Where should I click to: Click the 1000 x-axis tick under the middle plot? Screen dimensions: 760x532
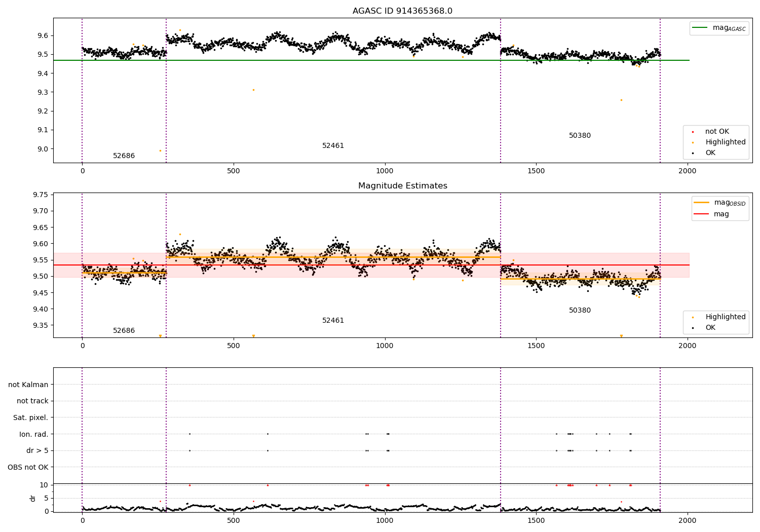click(385, 346)
